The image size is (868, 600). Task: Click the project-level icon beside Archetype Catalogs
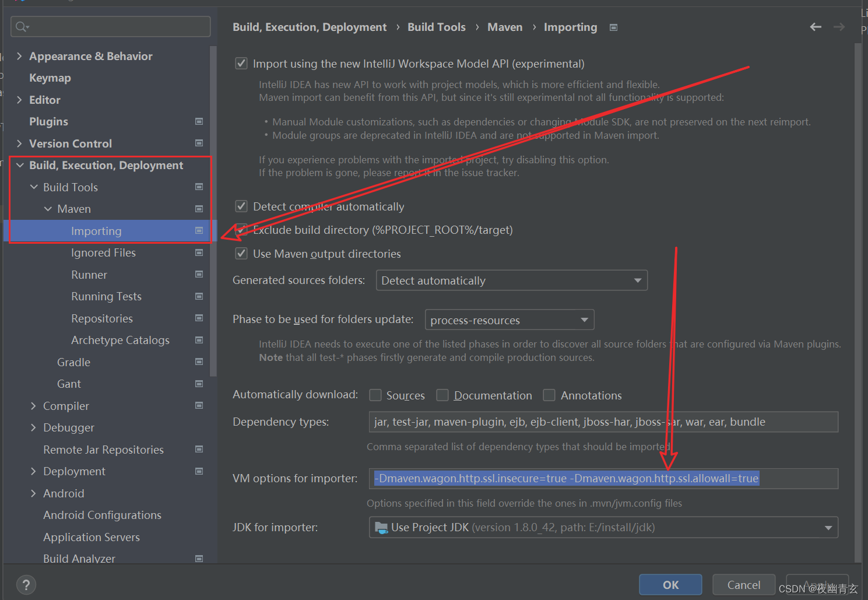click(x=199, y=340)
